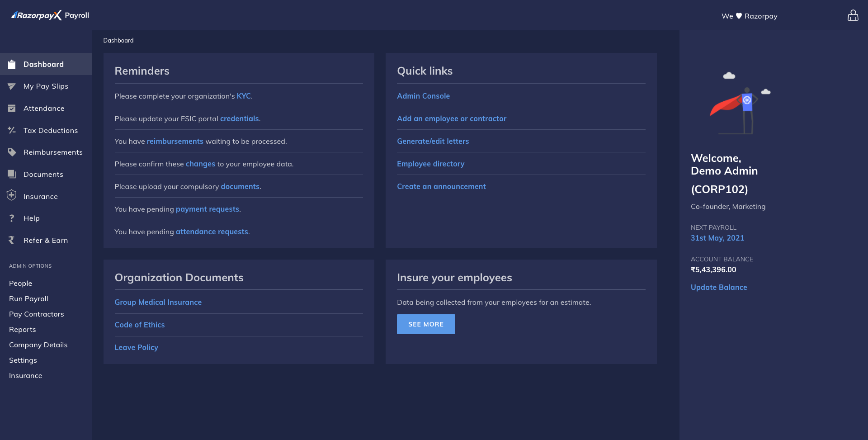Click the Tax Deductions percent icon

pyautogui.click(x=11, y=130)
